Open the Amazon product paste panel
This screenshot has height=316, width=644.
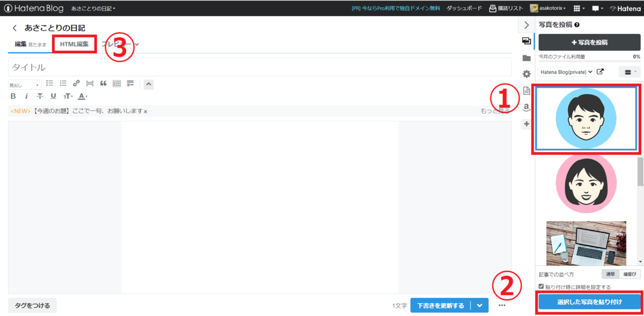tap(526, 107)
